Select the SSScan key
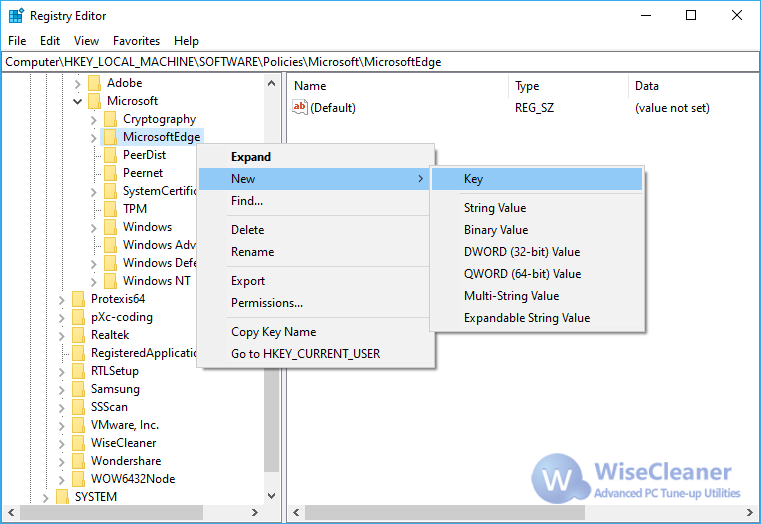 [110, 407]
